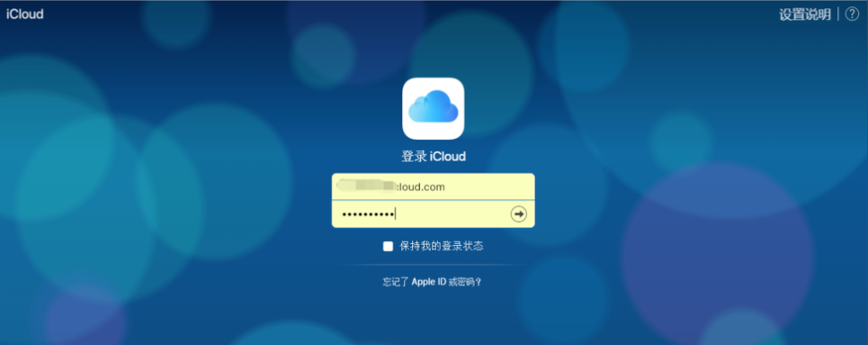
Task: Click the 保持我的登录状态 label text
Action: 442,246
